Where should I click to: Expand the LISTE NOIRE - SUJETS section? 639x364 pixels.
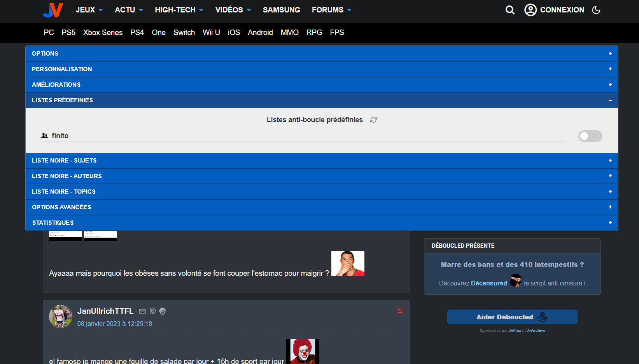pyautogui.click(x=322, y=161)
